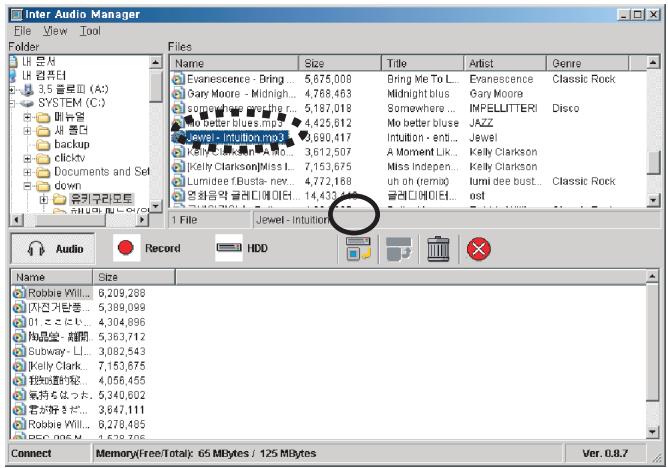The height and width of the screenshot is (468, 668).
Task: Click the red X cancel icon
Action: (x=479, y=249)
